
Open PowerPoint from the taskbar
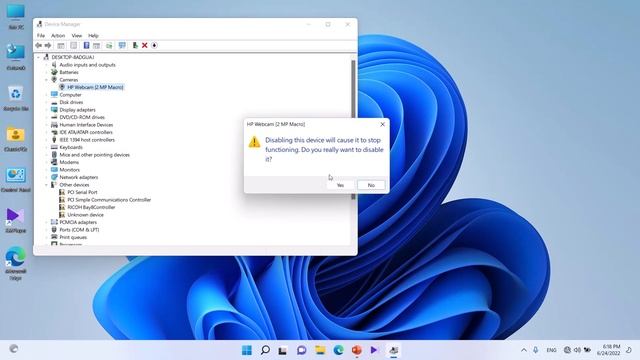point(357,350)
